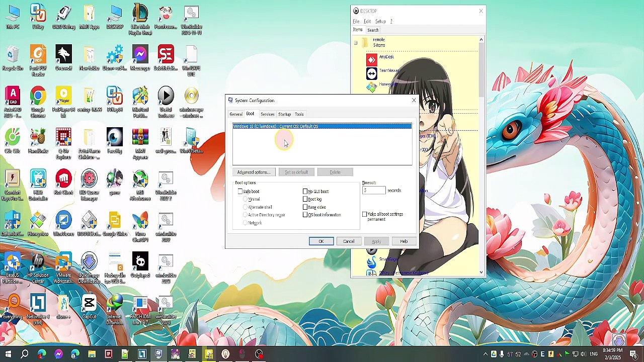Open the Everything search desktop shortcut
Viewport: 644px width, 362px height.
[13, 307]
